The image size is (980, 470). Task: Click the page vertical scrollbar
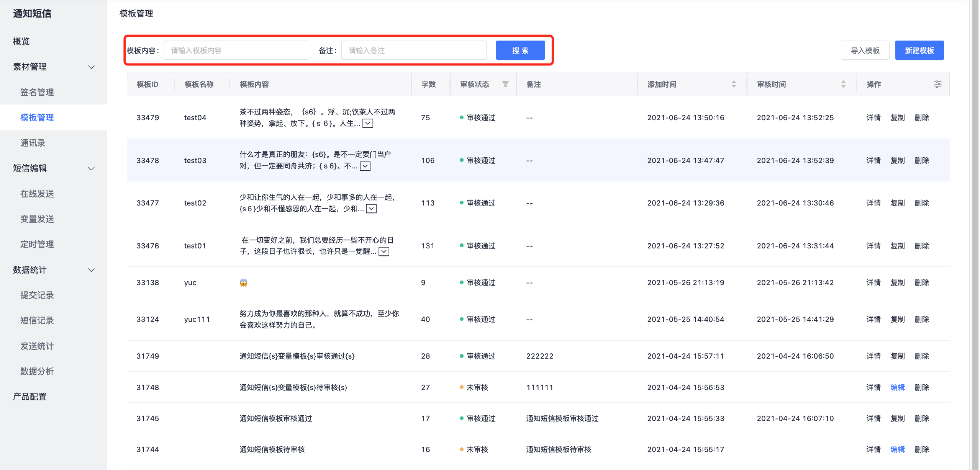(975, 235)
